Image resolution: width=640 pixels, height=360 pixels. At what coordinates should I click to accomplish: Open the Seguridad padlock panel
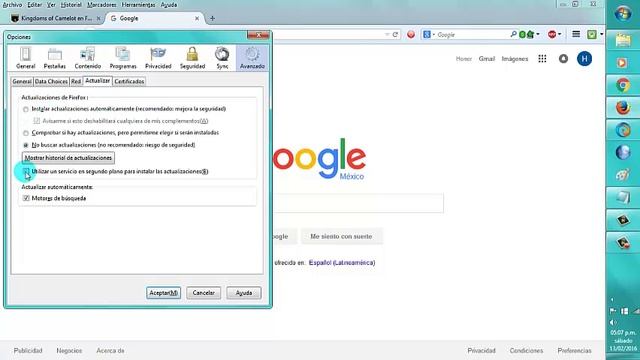[192, 58]
